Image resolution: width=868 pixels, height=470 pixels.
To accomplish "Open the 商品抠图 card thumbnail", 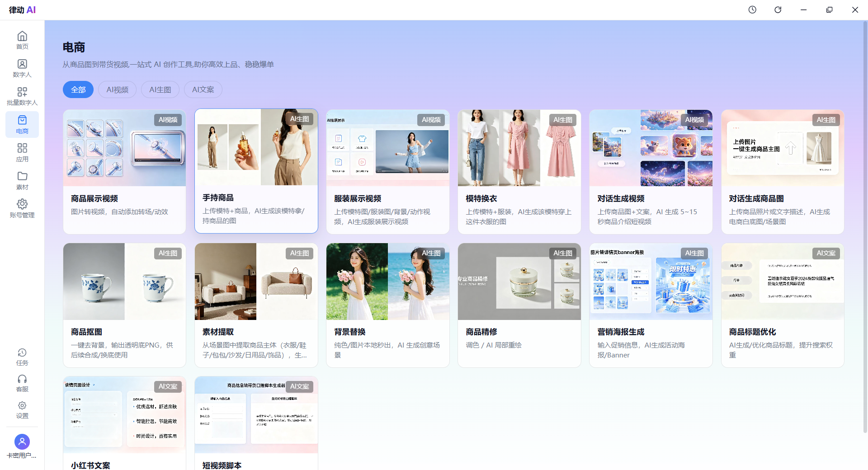I will [x=124, y=282].
